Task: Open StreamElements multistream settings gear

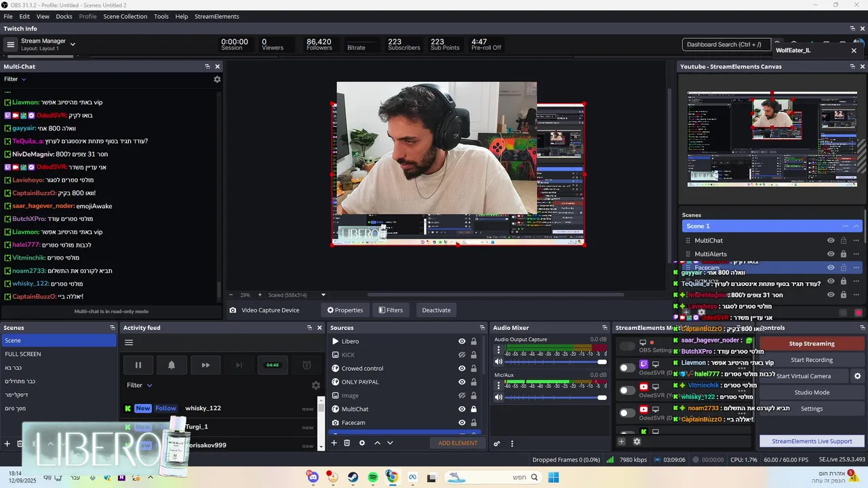Action: [x=637, y=441]
